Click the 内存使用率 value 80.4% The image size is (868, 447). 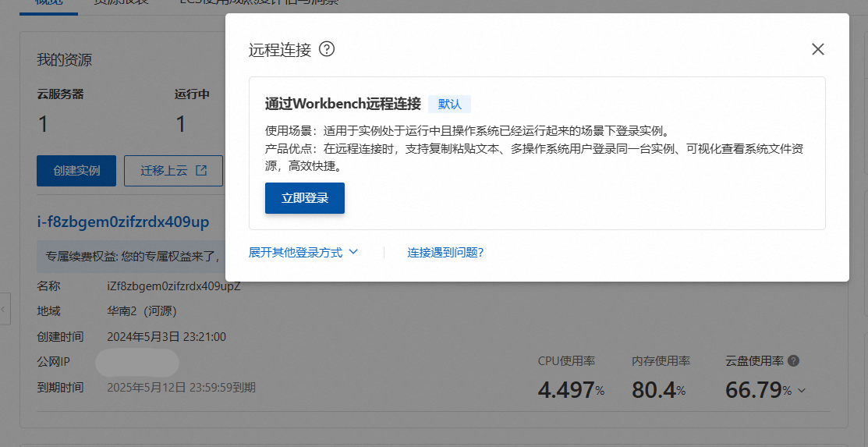(x=658, y=390)
